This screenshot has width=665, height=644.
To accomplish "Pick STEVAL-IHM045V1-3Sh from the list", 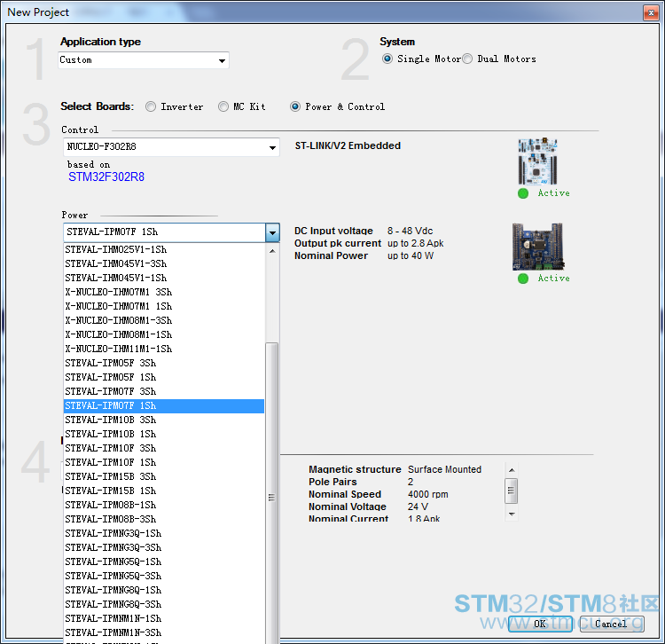I will click(x=164, y=263).
